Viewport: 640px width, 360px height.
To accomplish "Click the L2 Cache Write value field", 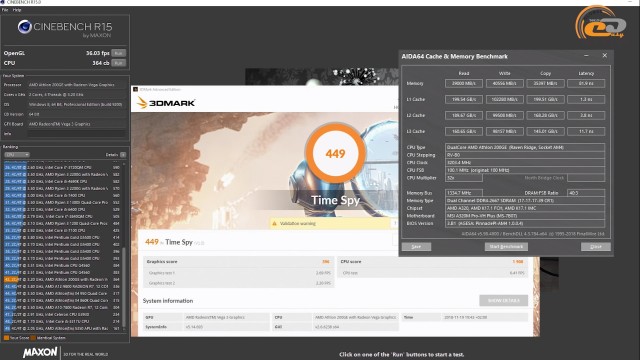I will pyautogui.click(x=504, y=116).
